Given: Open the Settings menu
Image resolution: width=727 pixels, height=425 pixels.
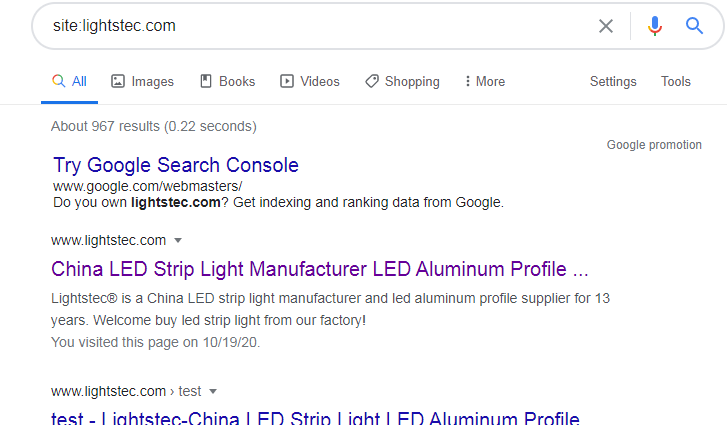Looking at the screenshot, I should point(613,81).
